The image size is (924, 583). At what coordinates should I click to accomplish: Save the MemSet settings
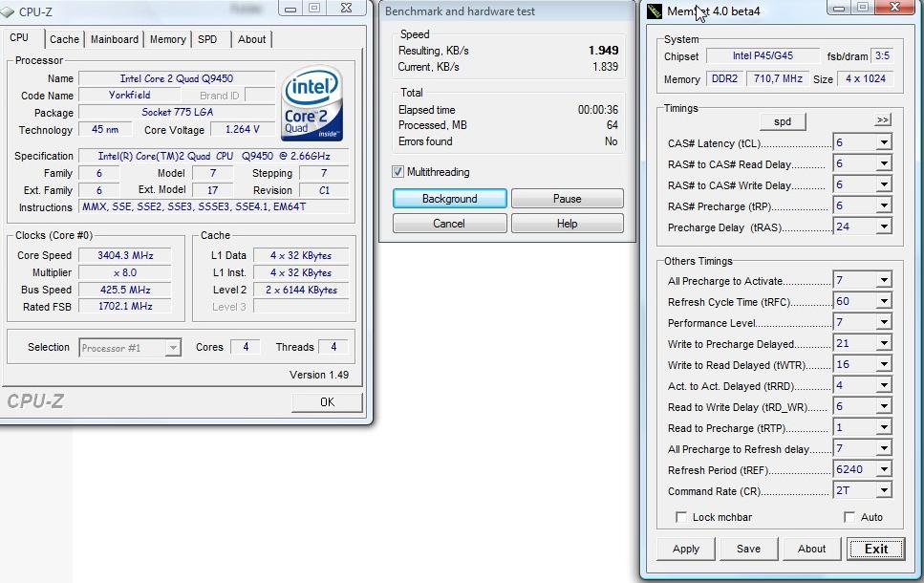[x=748, y=549]
